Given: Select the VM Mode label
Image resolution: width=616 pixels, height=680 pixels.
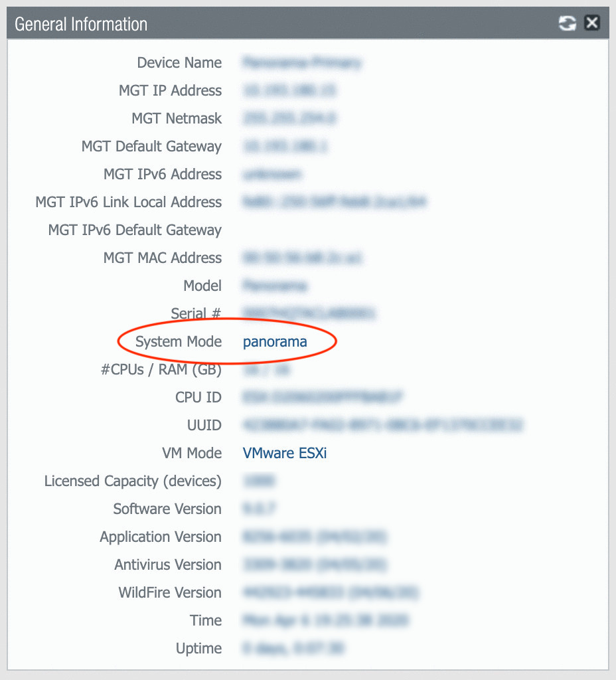Looking at the screenshot, I should (192, 453).
